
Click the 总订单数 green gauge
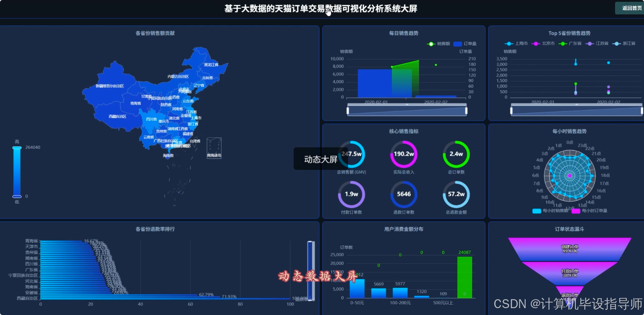[x=456, y=154]
